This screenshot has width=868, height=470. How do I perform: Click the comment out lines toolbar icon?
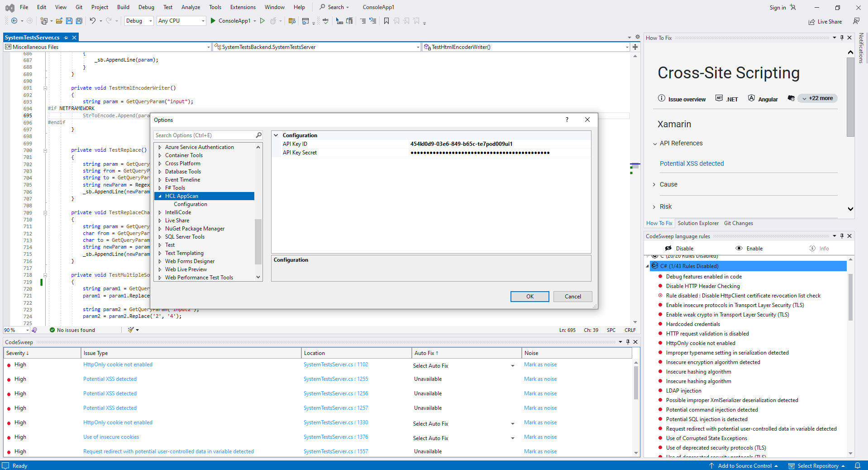point(363,21)
